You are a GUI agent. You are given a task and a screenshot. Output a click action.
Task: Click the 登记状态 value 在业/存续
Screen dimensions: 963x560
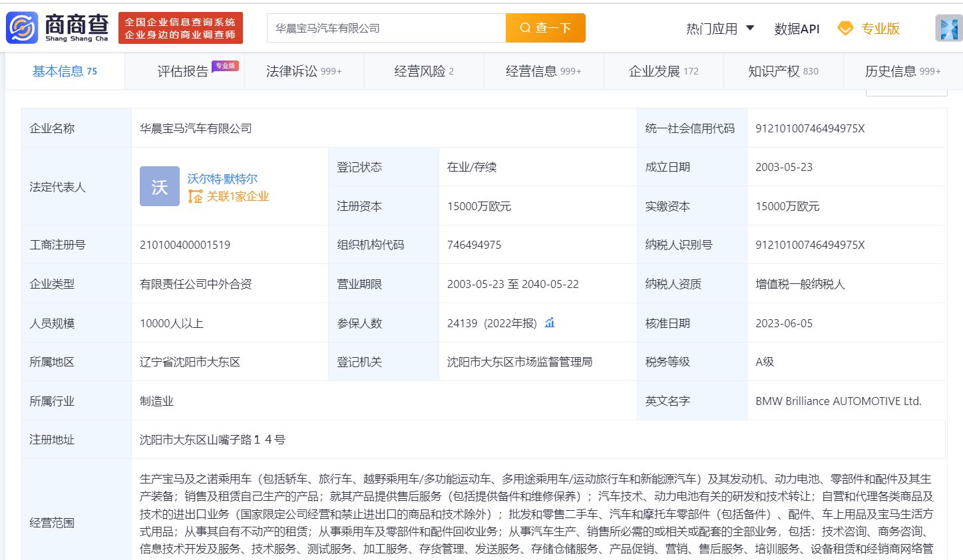472,167
